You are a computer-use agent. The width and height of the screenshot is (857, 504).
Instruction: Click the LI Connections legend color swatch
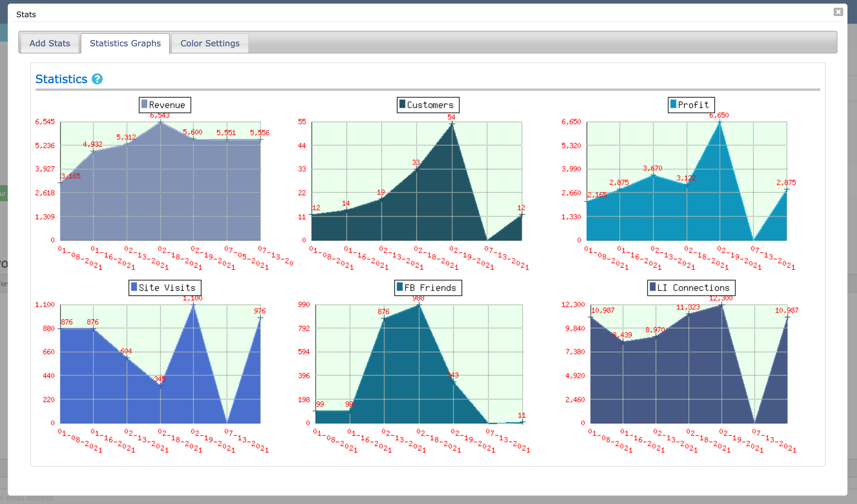click(x=653, y=287)
